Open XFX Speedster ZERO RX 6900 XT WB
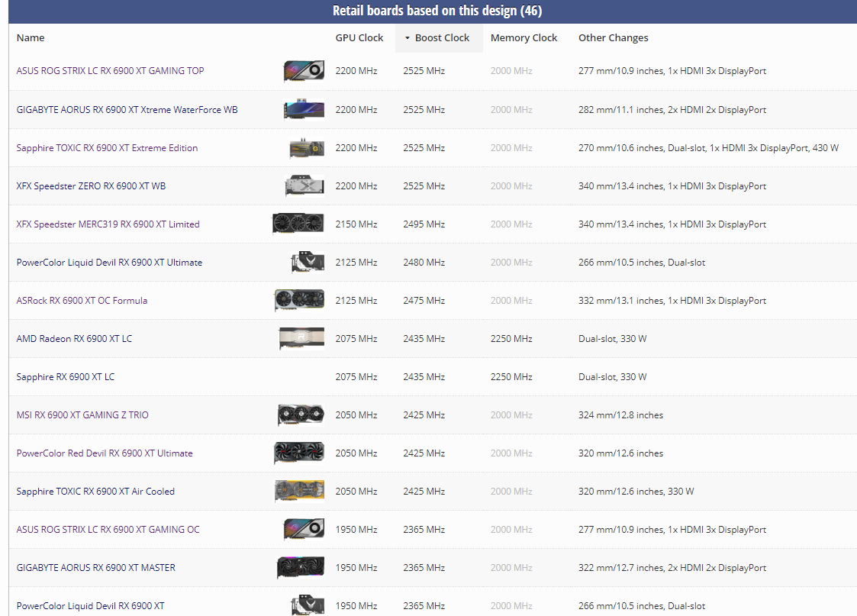857x616 pixels. click(91, 185)
